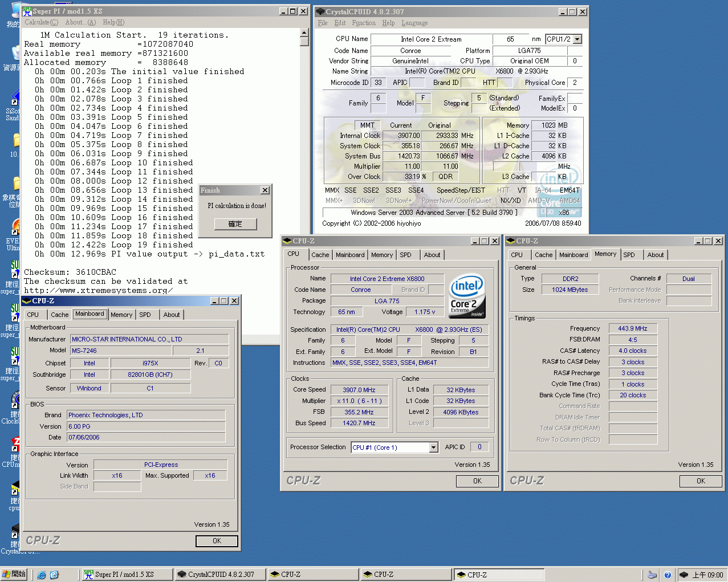Open the Help menu in CrystalCPUID

[388, 23]
